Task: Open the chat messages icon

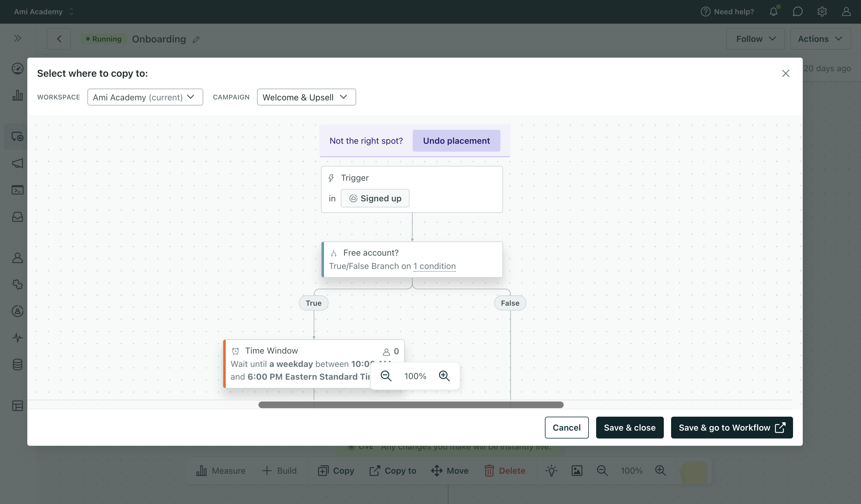Action: click(798, 12)
